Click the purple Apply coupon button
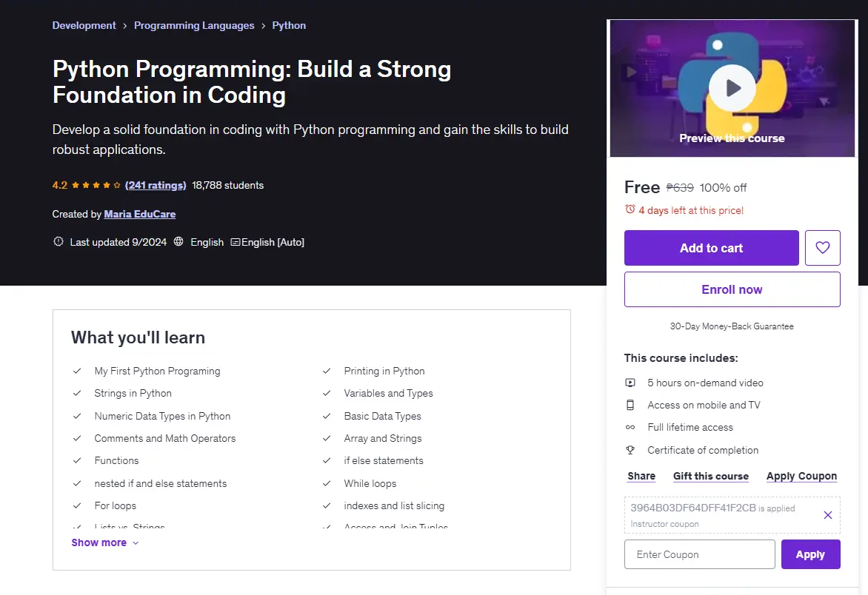The image size is (868, 595). coord(810,554)
